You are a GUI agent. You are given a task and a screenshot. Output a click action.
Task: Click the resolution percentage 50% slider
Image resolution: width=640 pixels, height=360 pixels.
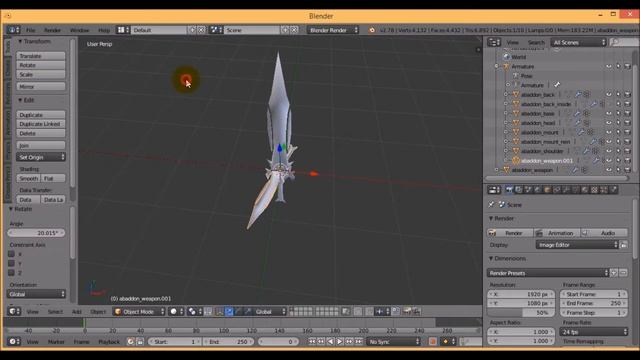click(x=521, y=313)
